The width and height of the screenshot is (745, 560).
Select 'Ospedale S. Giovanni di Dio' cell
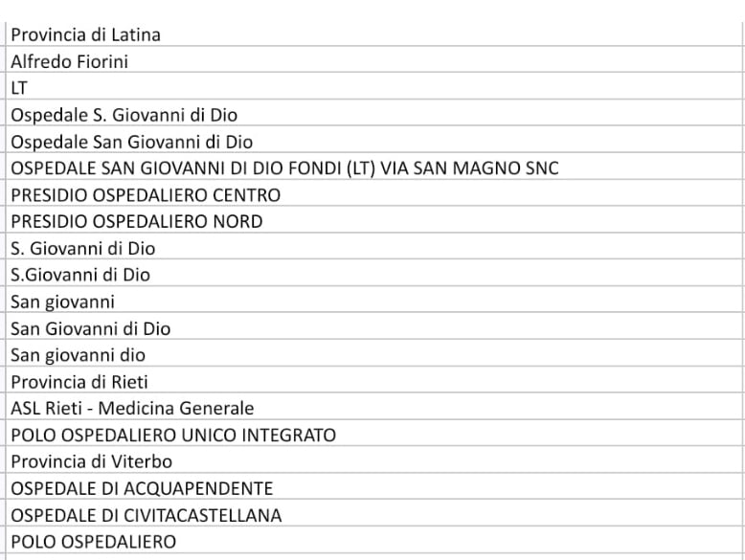374,115
